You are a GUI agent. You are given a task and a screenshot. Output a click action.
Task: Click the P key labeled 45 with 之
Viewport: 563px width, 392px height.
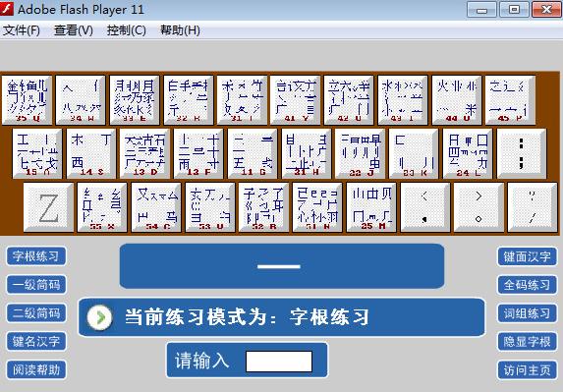point(510,100)
